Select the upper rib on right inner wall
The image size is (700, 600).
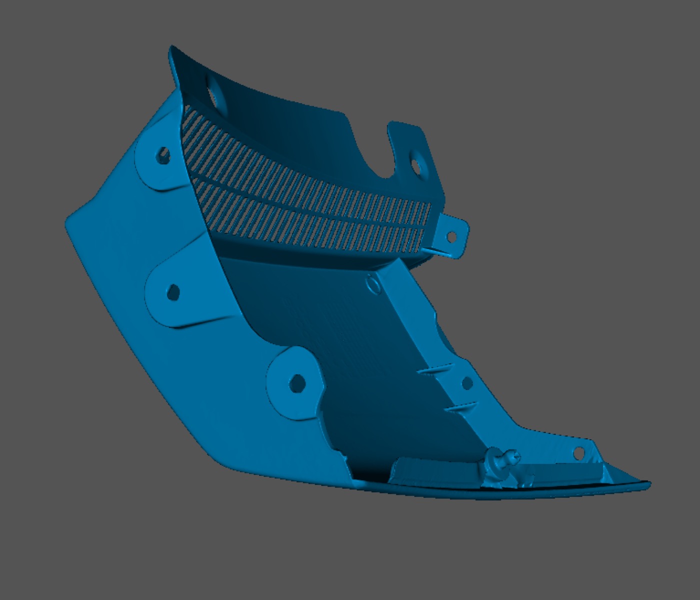click(x=435, y=369)
